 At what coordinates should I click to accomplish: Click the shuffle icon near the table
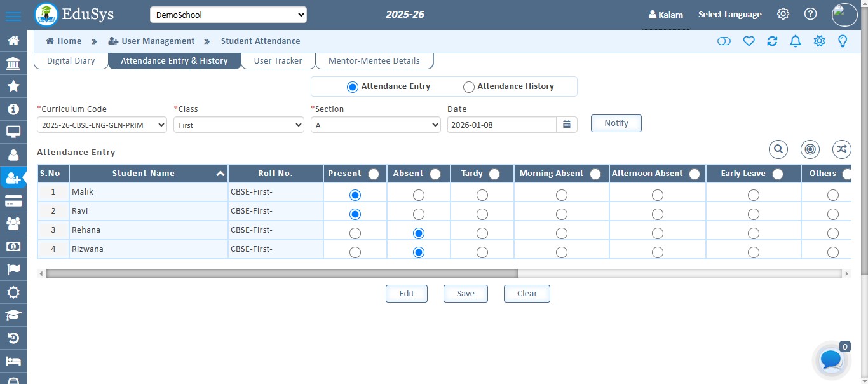(x=842, y=149)
